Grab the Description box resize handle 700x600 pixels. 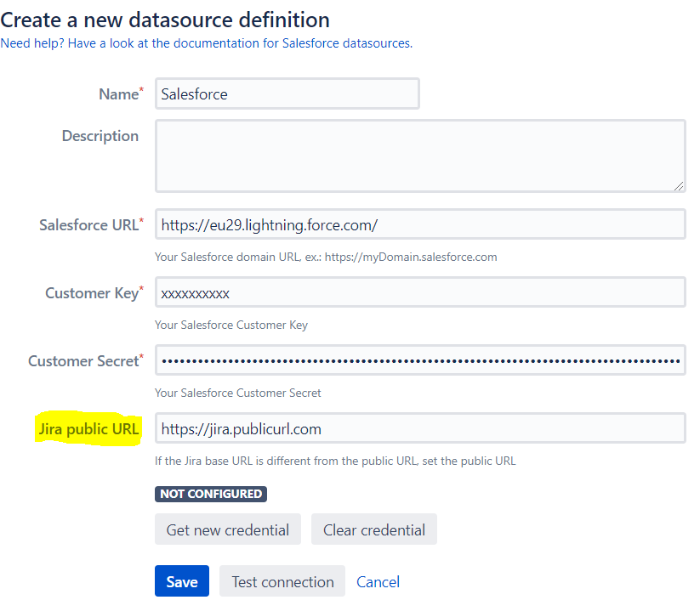pos(679,185)
